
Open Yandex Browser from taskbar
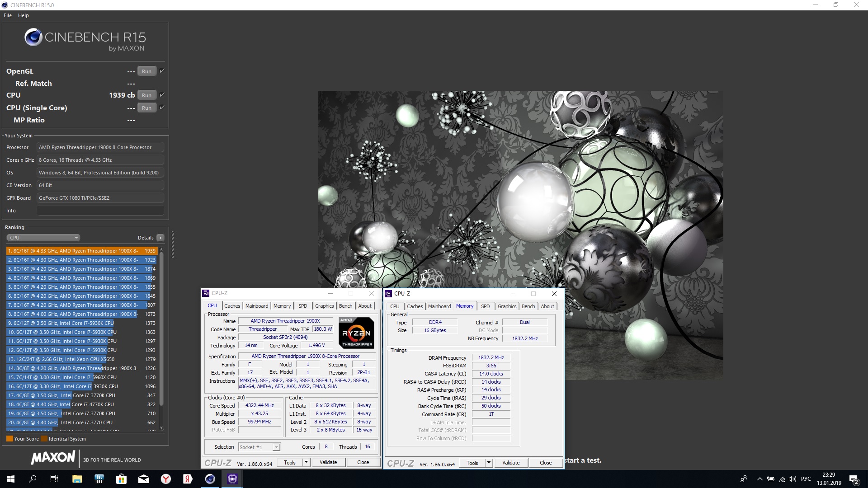tap(166, 479)
